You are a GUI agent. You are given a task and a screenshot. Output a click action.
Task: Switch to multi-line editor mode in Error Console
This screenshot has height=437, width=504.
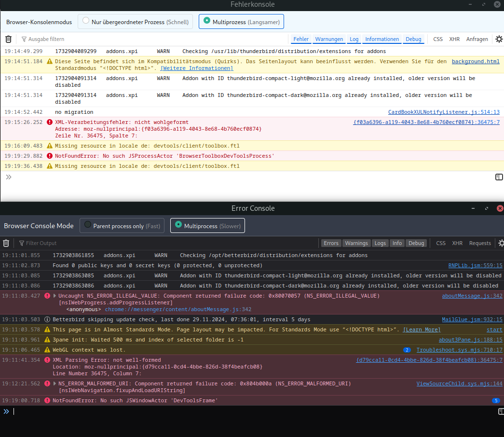coord(501,411)
